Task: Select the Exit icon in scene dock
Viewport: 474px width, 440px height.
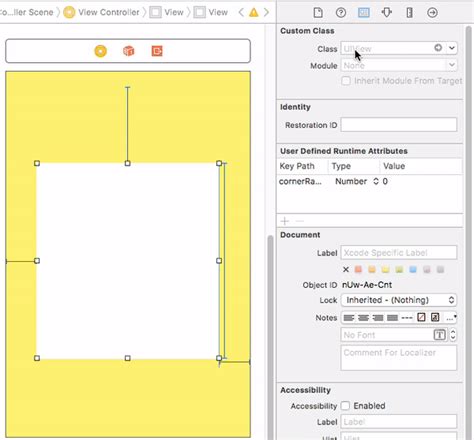Action: (x=157, y=51)
